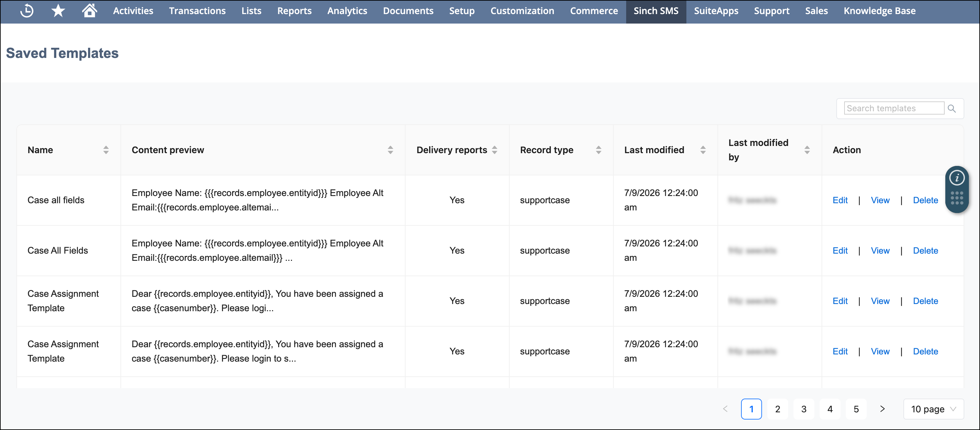
Task: Click inside the Search templates field
Action: point(894,108)
